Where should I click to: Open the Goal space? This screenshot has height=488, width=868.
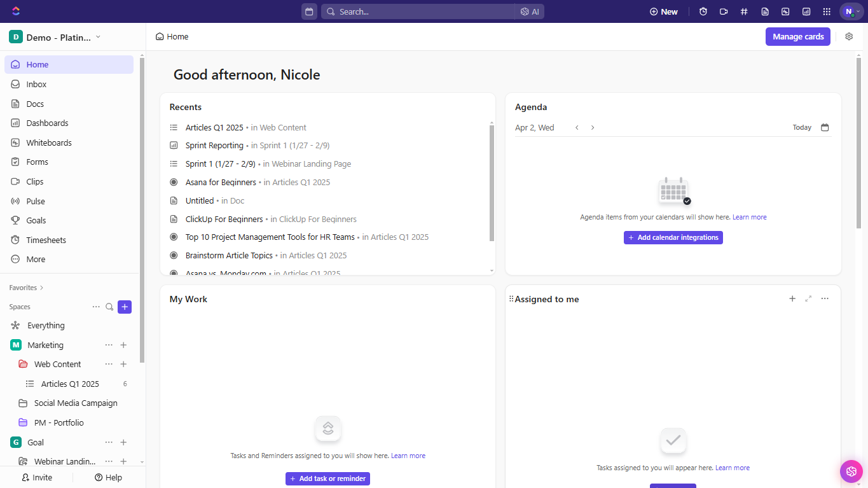tap(36, 442)
